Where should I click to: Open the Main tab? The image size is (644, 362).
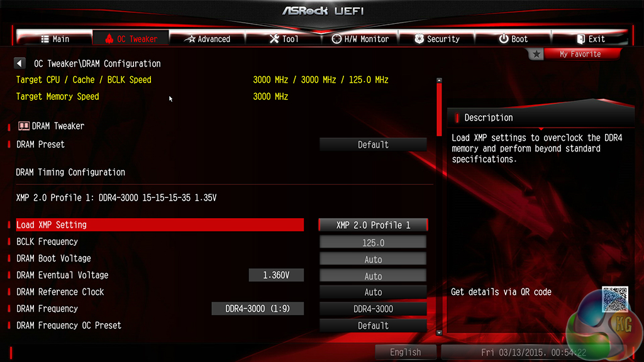55,39
